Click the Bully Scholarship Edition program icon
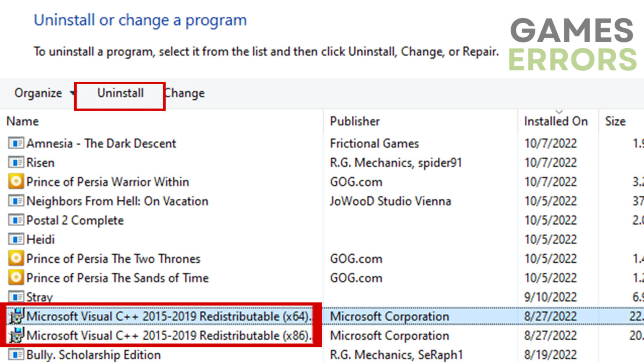644x362 pixels. point(16,355)
